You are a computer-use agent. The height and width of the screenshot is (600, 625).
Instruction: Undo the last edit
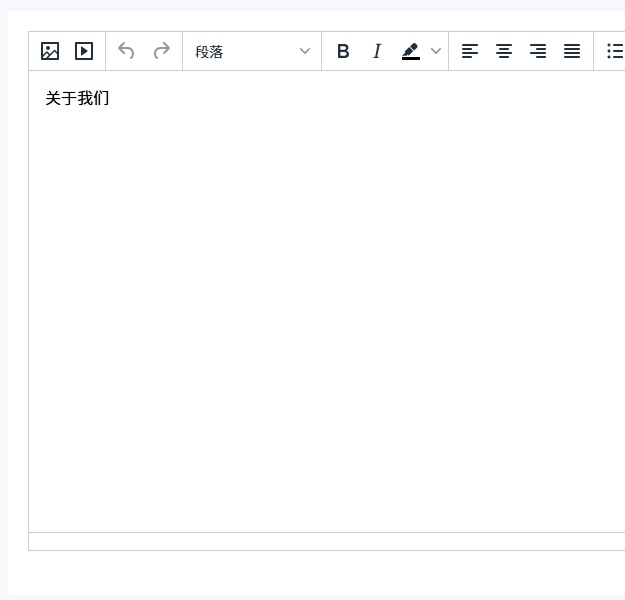pos(126,51)
